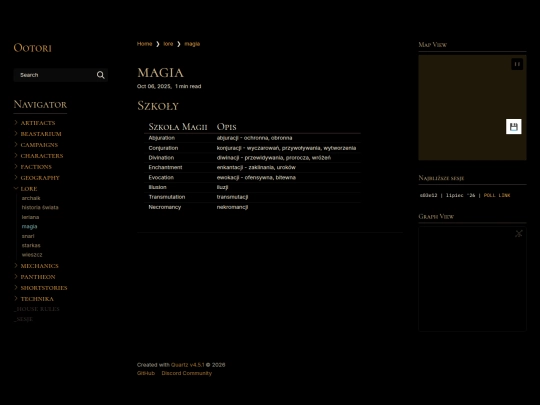This screenshot has width=540, height=405.
Task: Expand the Technika folder chevron
Action: tap(16, 299)
